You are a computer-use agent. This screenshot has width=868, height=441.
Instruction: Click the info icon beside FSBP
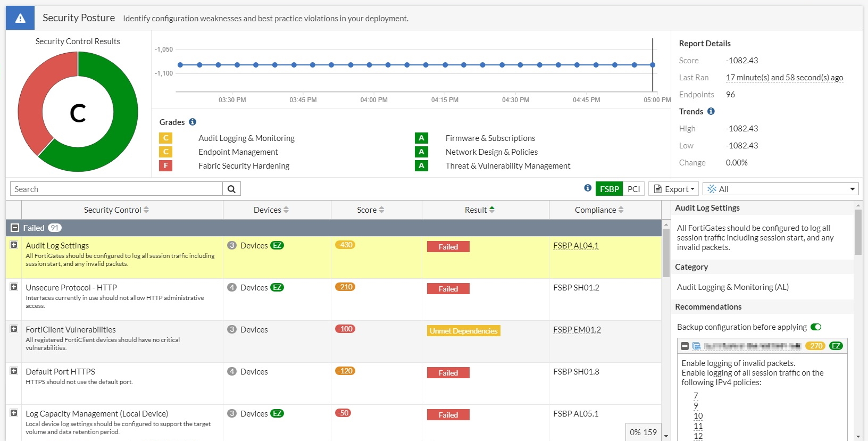pyautogui.click(x=588, y=188)
